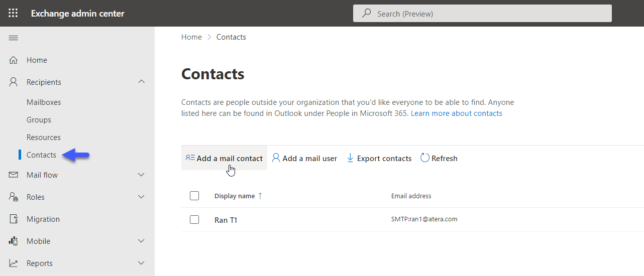Click the Home house icon in sidebar
The width and height of the screenshot is (644, 276).
click(14, 60)
